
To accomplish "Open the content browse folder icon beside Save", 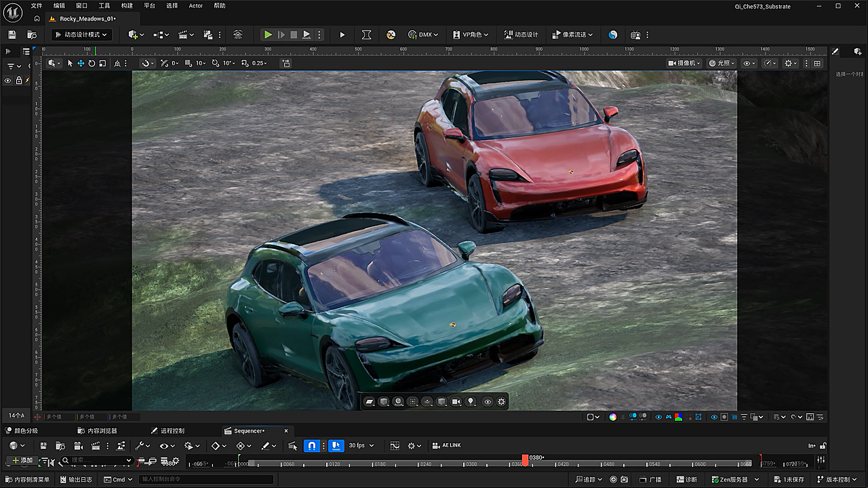I will tap(32, 35).
